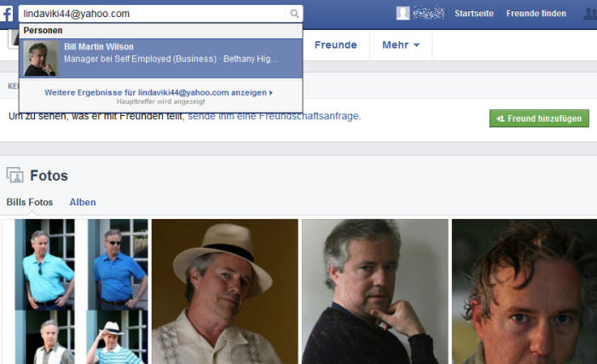
Task: Open the Startseite link
Action: click(x=474, y=14)
